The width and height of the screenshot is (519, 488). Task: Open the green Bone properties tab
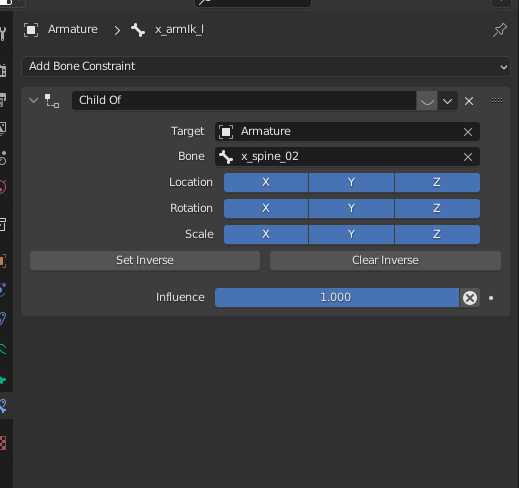click(3, 380)
